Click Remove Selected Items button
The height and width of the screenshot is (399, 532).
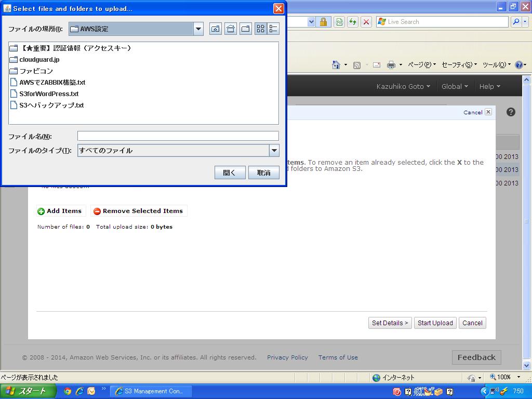pos(139,211)
